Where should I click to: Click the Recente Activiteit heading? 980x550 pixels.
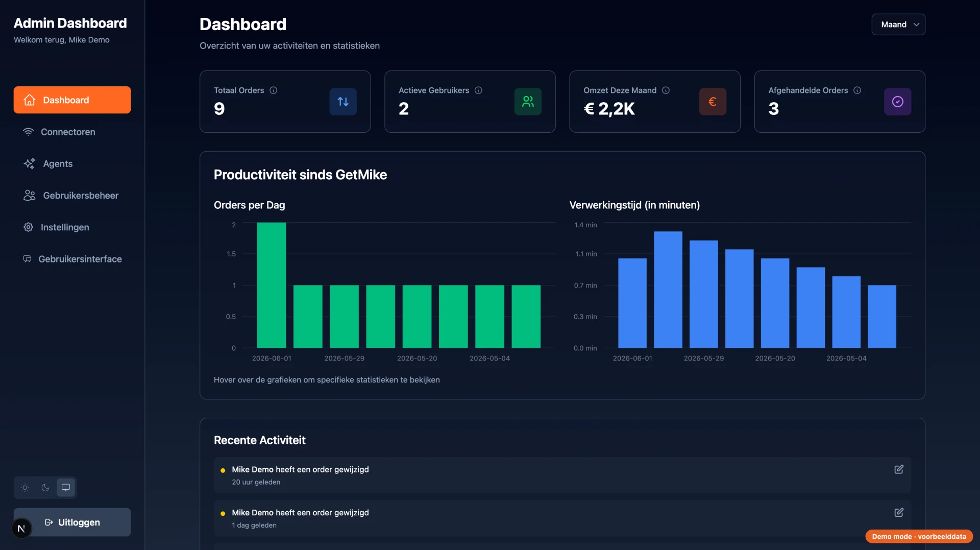tap(259, 440)
